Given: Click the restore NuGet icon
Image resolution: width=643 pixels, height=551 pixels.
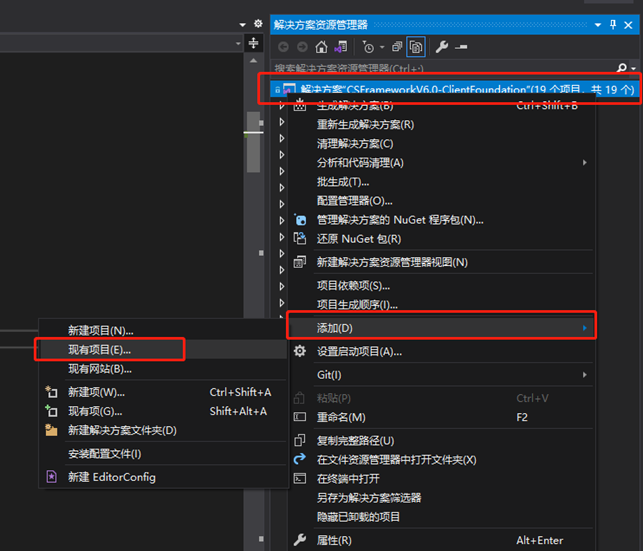Looking at the screenshot, I should click(x=300, y=238).
